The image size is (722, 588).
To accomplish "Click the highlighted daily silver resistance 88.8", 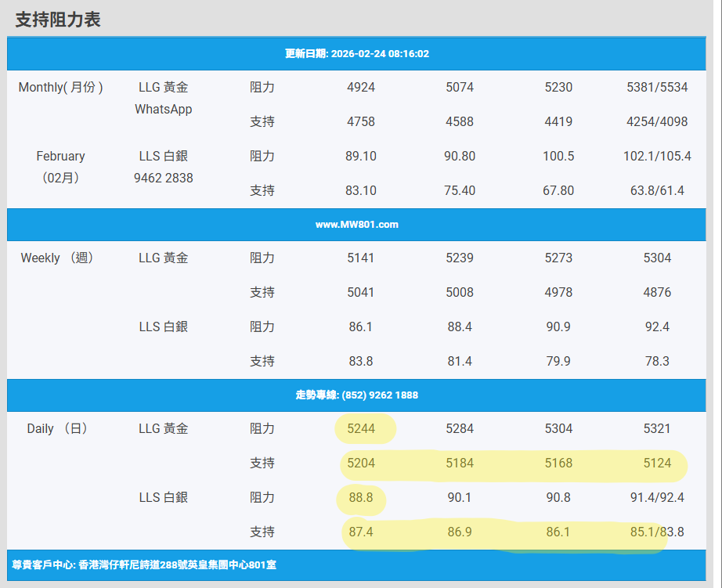I will [361, 498].
